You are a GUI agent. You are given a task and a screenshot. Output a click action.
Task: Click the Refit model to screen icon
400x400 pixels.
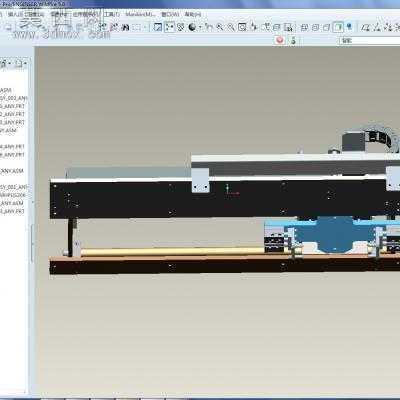pyautogui.click(x=242, y=27)
